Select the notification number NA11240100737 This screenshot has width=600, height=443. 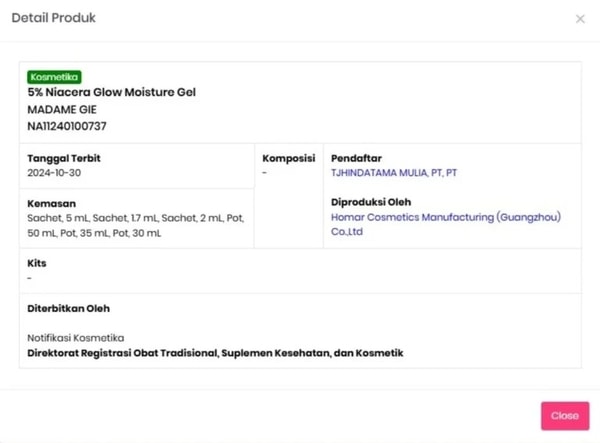(67, 127)
